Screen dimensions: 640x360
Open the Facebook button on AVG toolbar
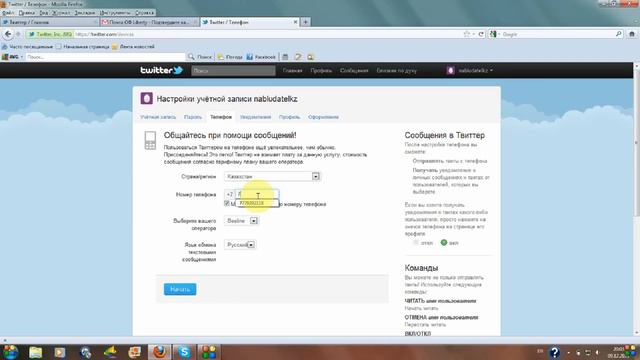(261, 57)
